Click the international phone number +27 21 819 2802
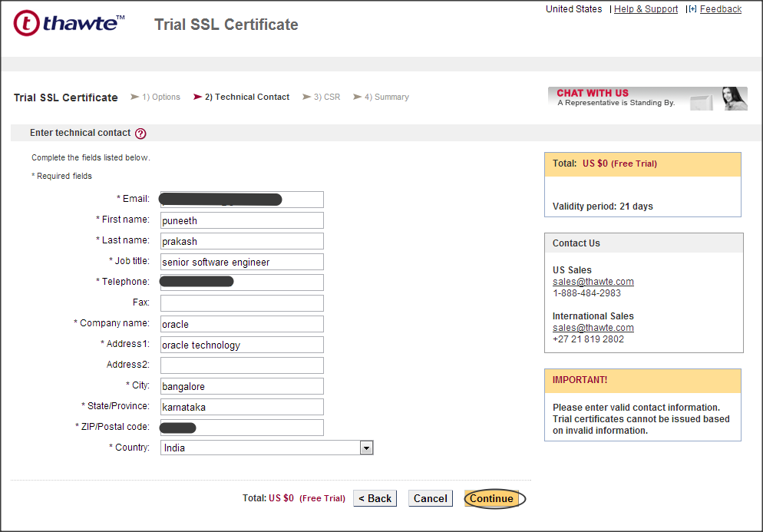Screen dimensions: 763x532 click(x=588, y=339)
